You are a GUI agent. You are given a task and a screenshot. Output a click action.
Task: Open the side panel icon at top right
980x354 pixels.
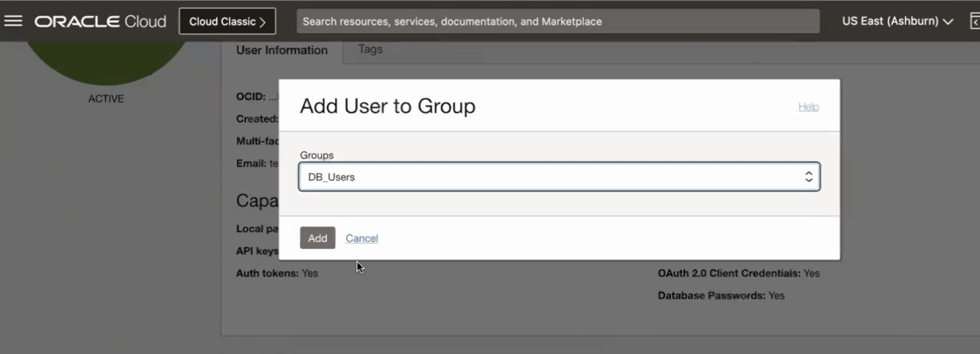pos(975,20)
